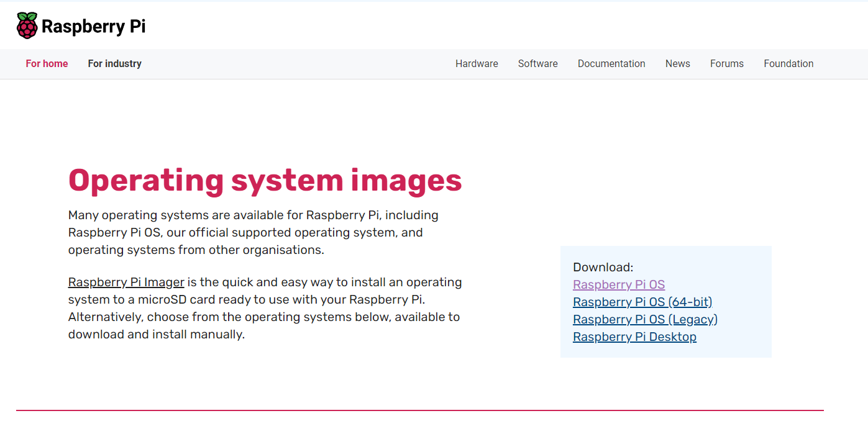Follow the Raspberry Pi Imager link

[x=126, y=282]
